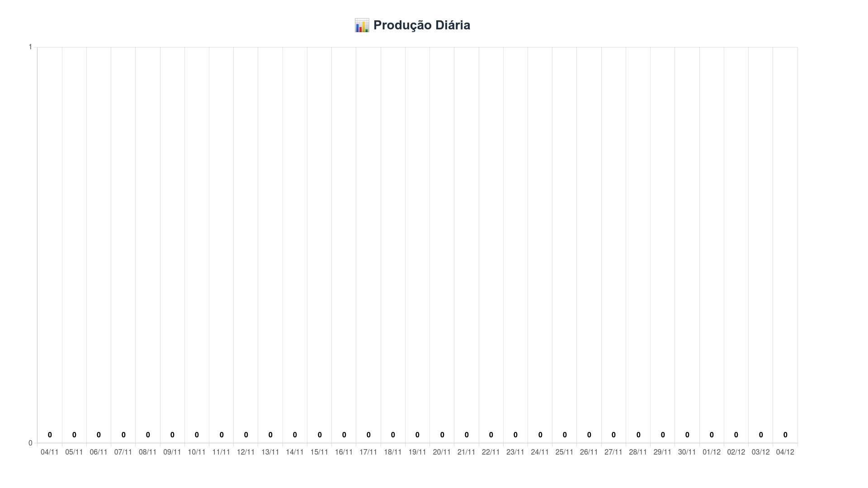Click the 20/11 date axis label
The image size is (868, 488).
[442, 452]
